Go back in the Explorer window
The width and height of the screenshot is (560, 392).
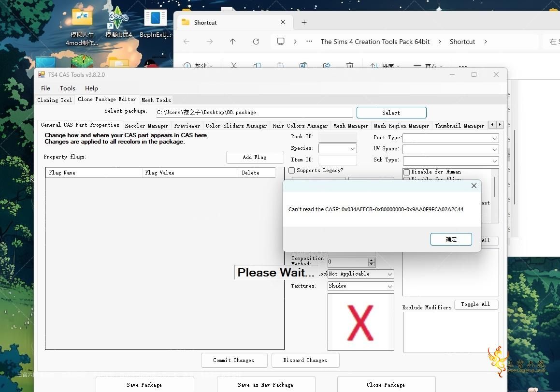click(x=187, y=42)
